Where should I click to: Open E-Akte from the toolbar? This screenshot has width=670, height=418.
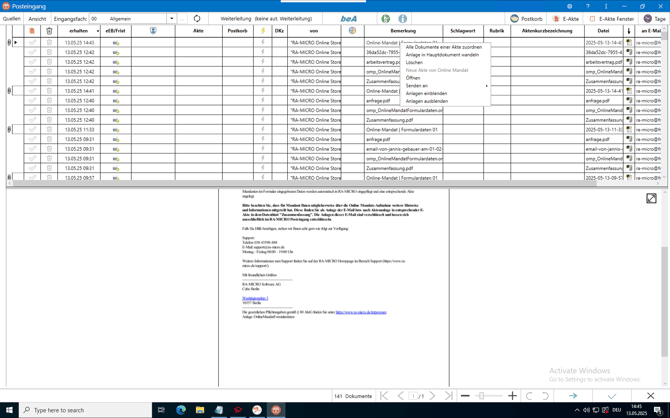pos(566,18)
